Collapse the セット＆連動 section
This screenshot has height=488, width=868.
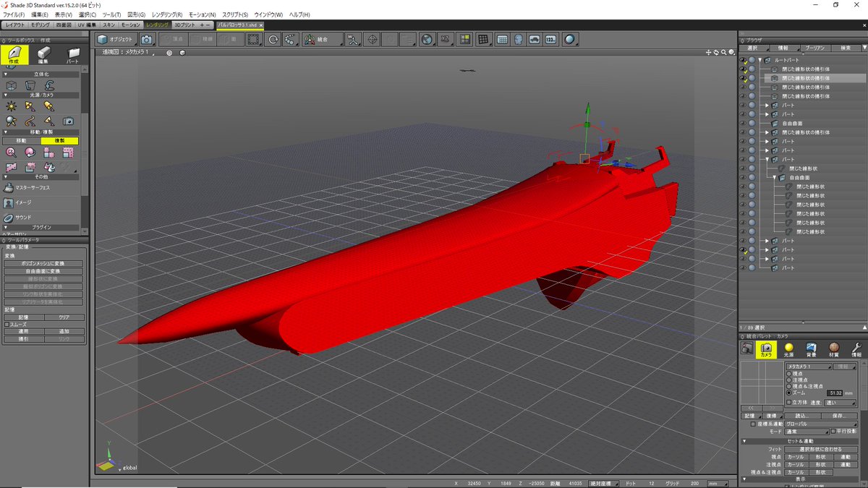tap(745, 441)
